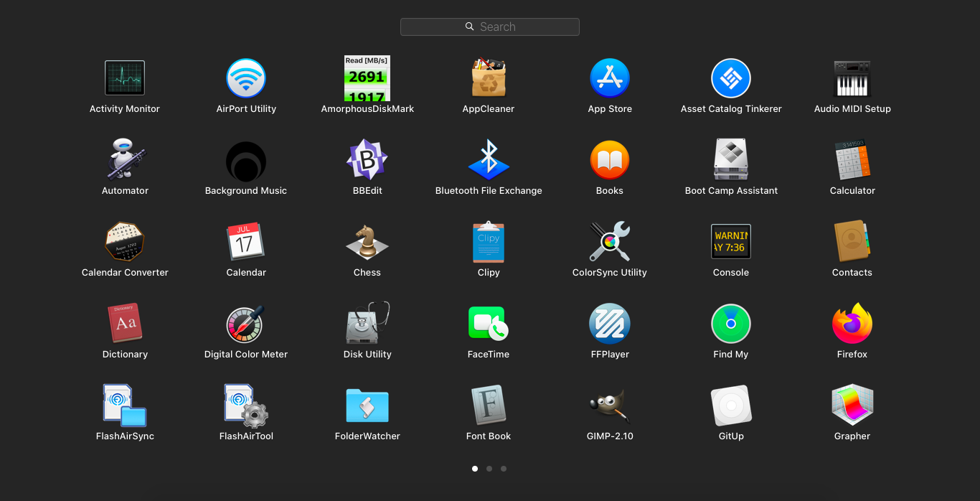Open Bluetooth File Exchange

489,160
